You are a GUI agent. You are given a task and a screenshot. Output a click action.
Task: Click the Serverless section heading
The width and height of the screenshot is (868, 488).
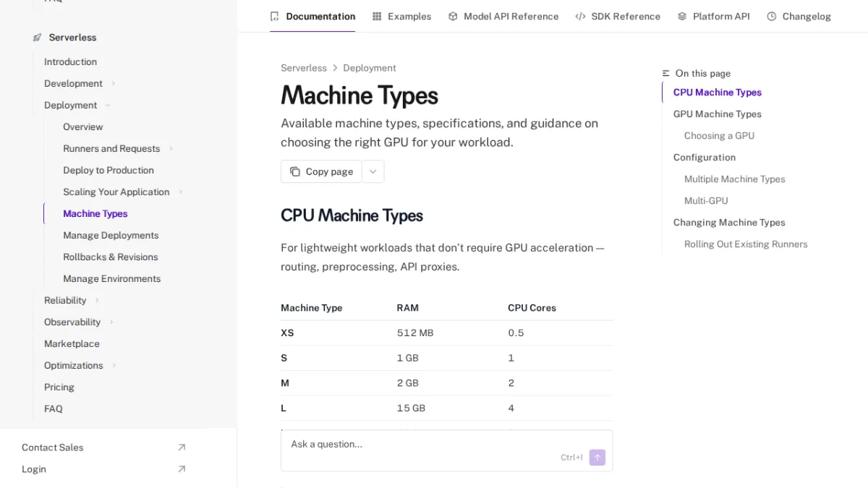[72, 38]
